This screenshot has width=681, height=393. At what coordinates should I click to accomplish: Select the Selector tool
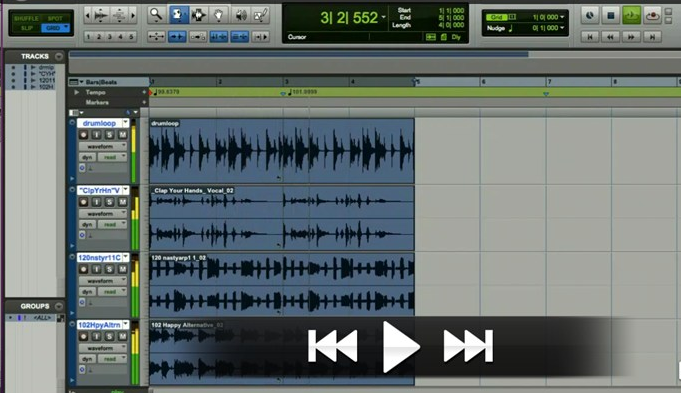pos(198,15)
